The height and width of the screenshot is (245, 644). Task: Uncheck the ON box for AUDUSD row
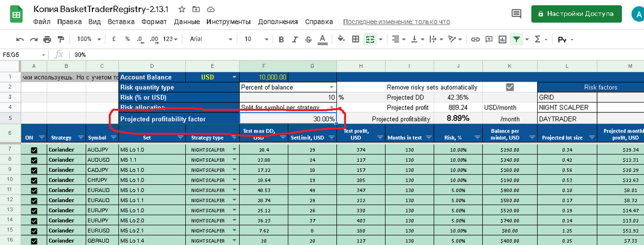tap(34, 160)
